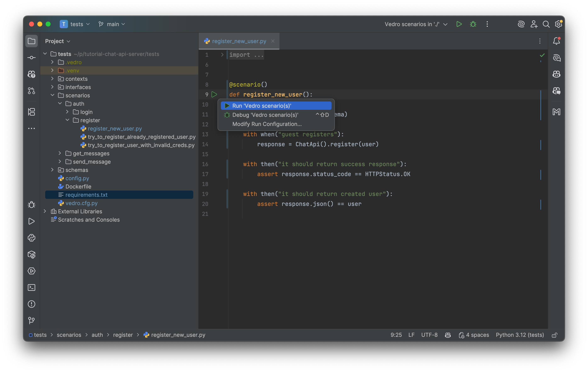
Task: Expand the contexts folder
Action: (x=52, y=79)
